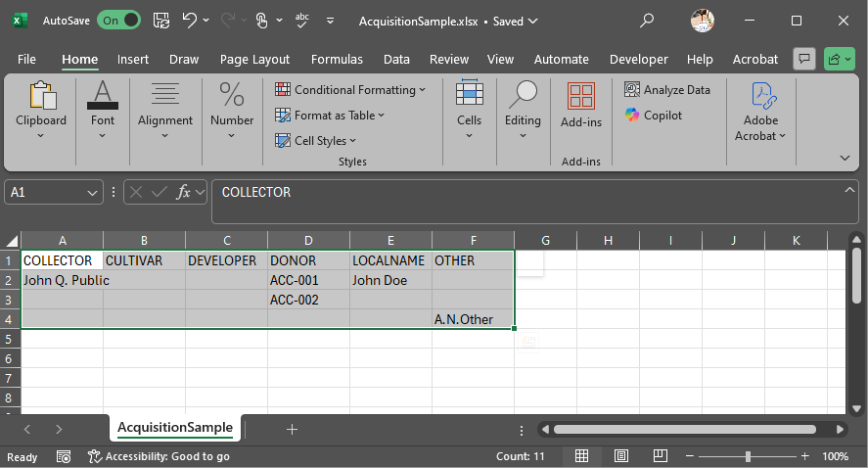
Task: Open the Name Box dropdown arrow
Action: click(x=93, y=193)
